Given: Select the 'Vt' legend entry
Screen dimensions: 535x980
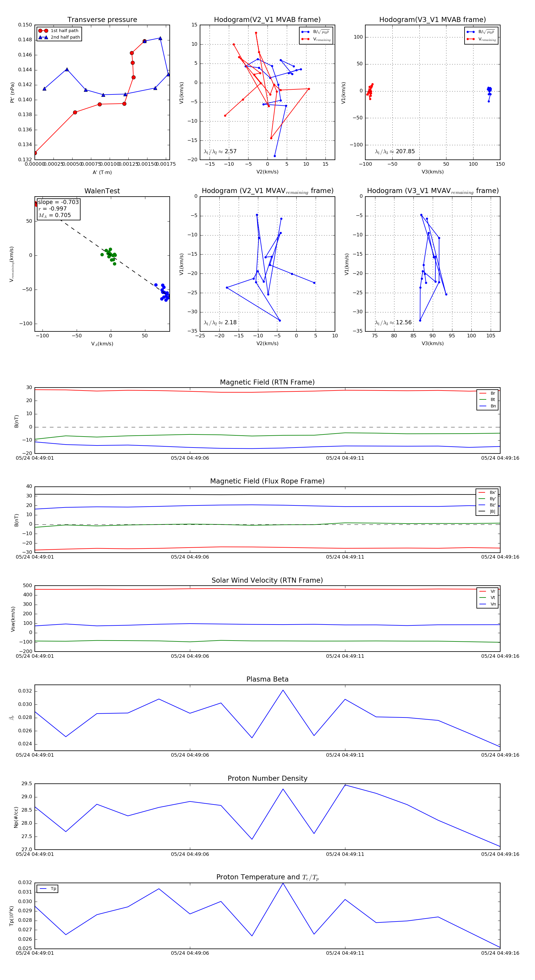Looking at the screenshot, I should point(487,598).
